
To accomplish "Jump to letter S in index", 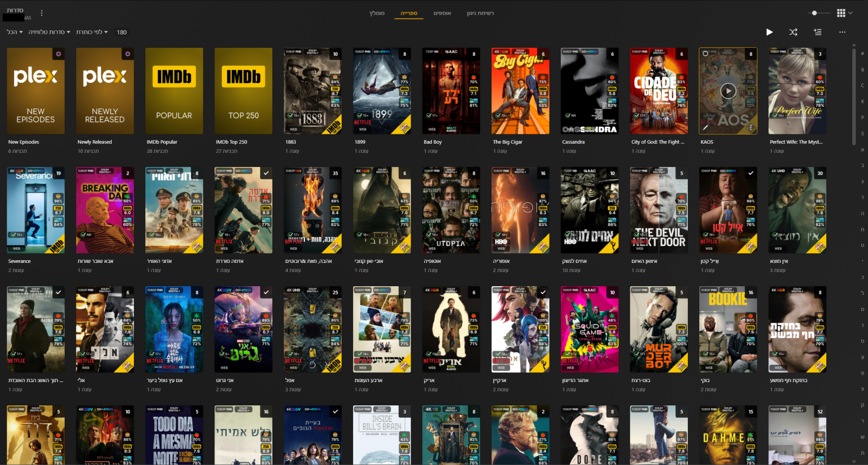I will pyautogui.click(x=863, y=133).
